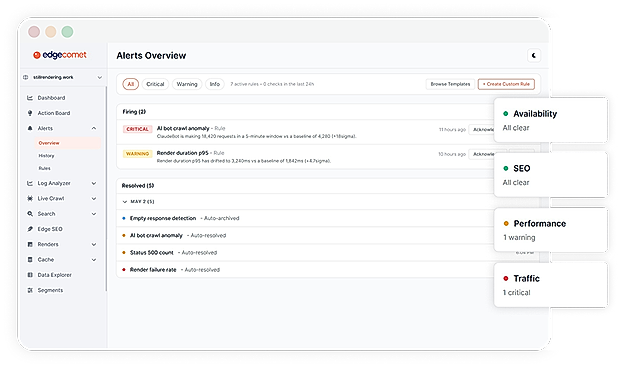Acknowledge the Render duration p95 alert

click(482, 154)
